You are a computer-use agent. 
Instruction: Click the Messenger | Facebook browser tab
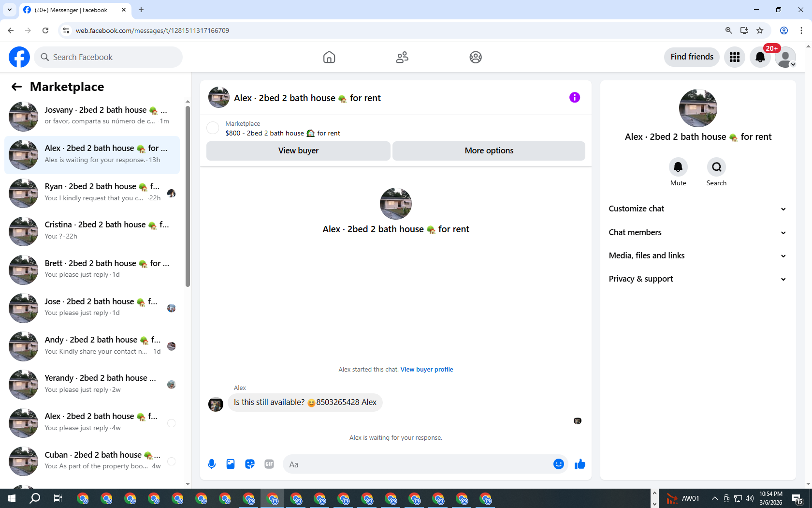pos(71,10)
